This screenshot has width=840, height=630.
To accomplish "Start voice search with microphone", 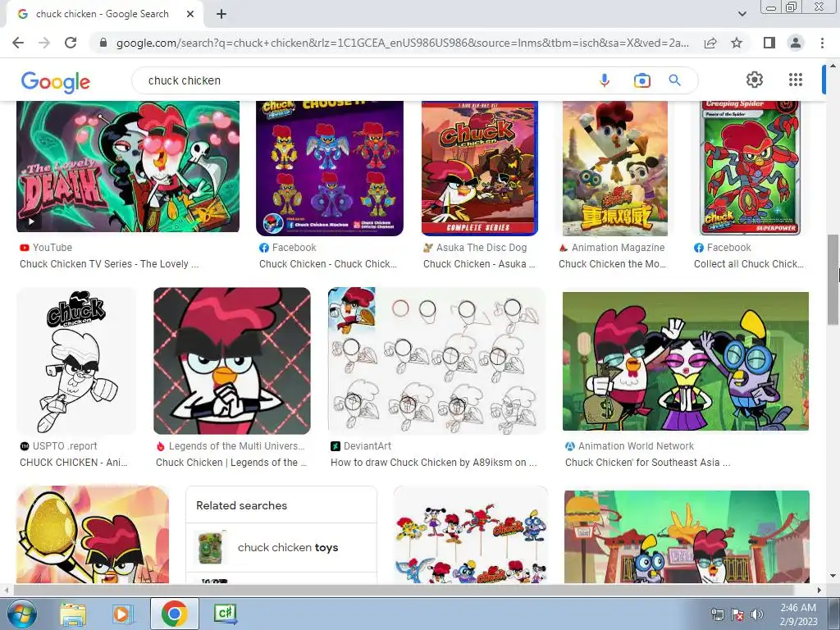I will point(605,80).
